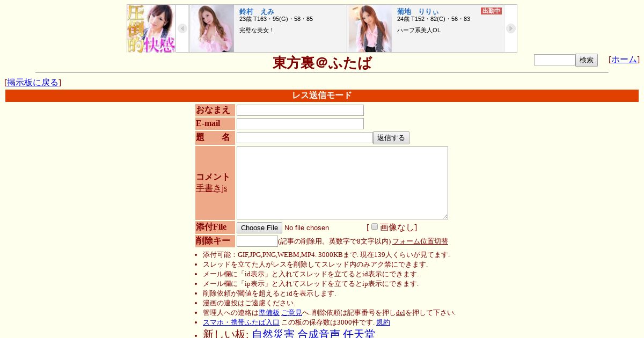644x338 pixels.
Task: Open the 合成音声 board link
Action: 319,334
